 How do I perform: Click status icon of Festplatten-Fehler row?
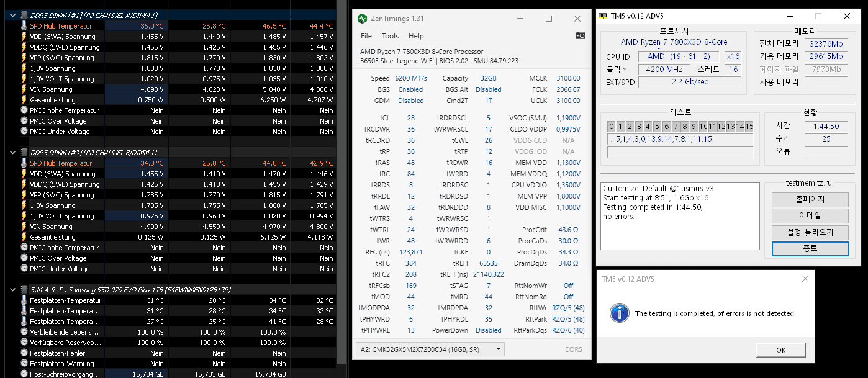(x=24, y=353)
